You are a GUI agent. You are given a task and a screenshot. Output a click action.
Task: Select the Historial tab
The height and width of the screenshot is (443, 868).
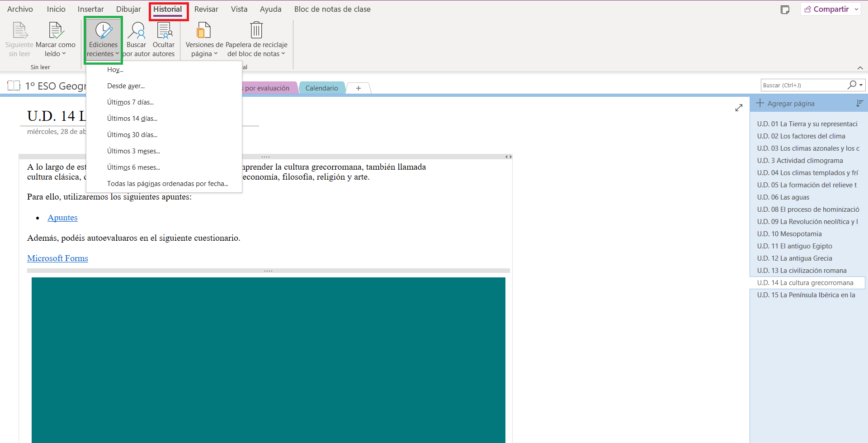tap(168, 9)
